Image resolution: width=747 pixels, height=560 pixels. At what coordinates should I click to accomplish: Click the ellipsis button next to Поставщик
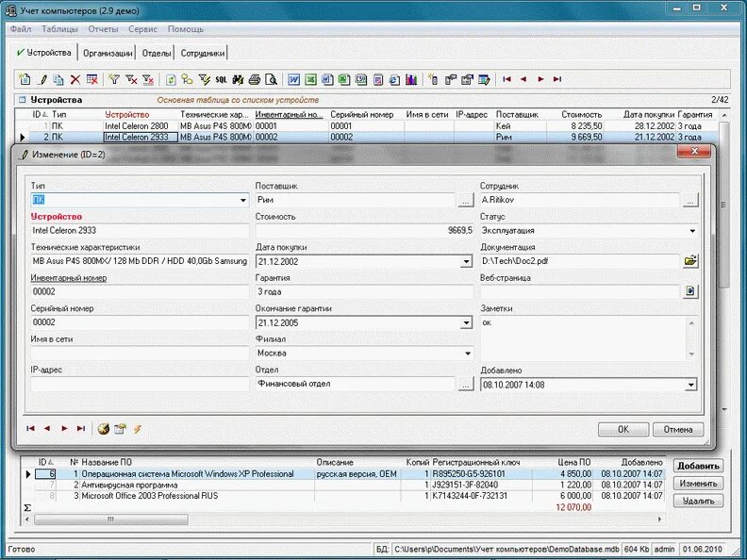tap(466, 201)
